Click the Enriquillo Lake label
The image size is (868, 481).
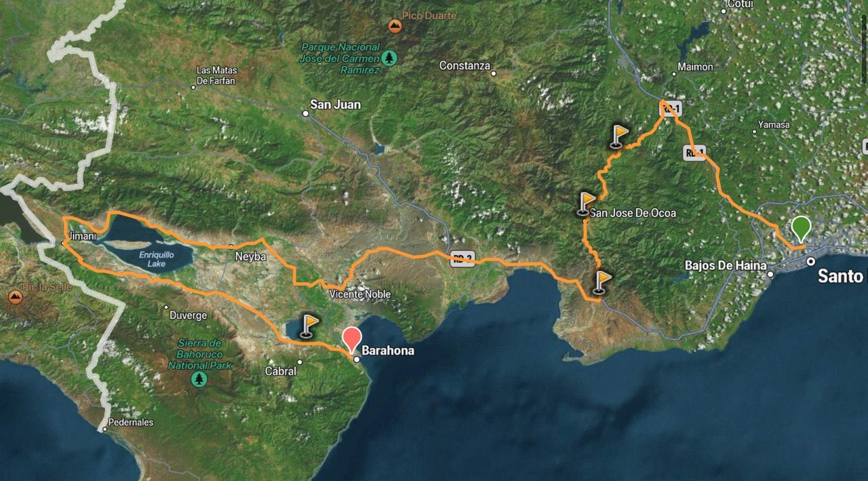[157, 259]
